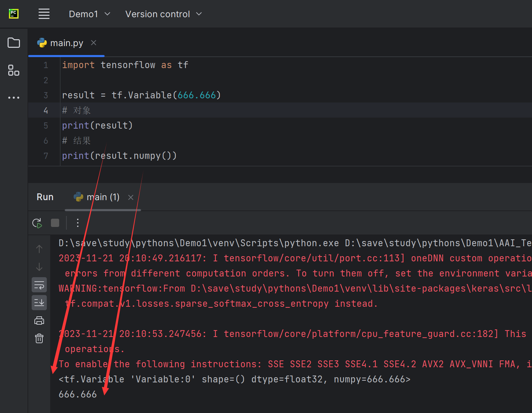This screenshot has height=413, width=532.
Task: Click the PyCharm logo icon
Action: click(x=14, y=14)
